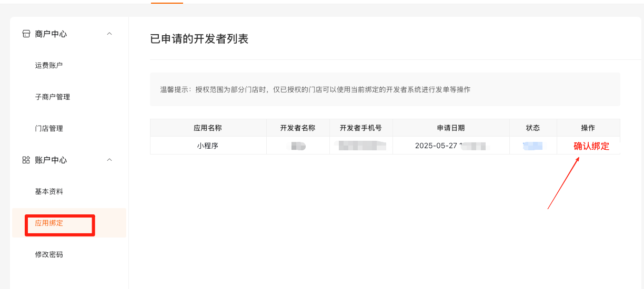This screenshot has width=644, height=289.
Task: Select the 小程序 application name cell
Action: [x=208, y=146]
